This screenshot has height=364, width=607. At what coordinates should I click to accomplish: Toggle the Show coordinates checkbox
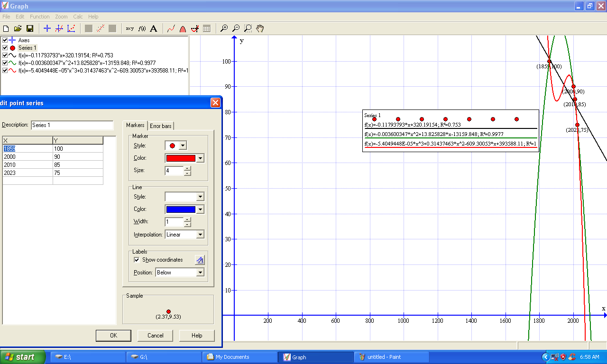click(137, 260)
